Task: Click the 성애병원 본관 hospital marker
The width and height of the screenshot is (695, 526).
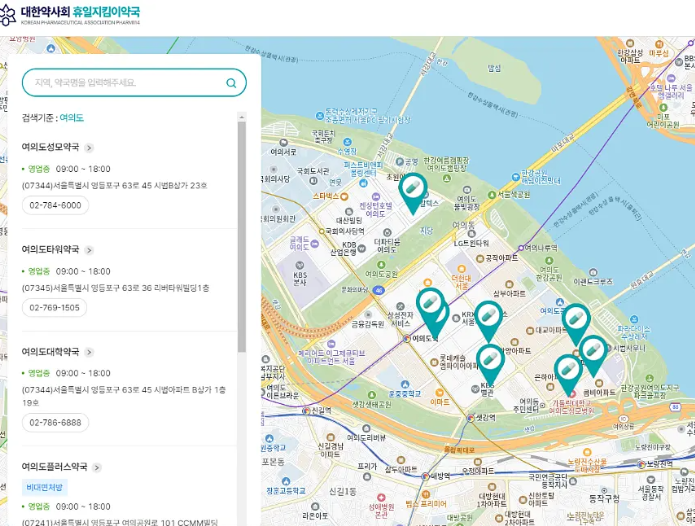Action: pyautogui.click(x=381, y=497)
